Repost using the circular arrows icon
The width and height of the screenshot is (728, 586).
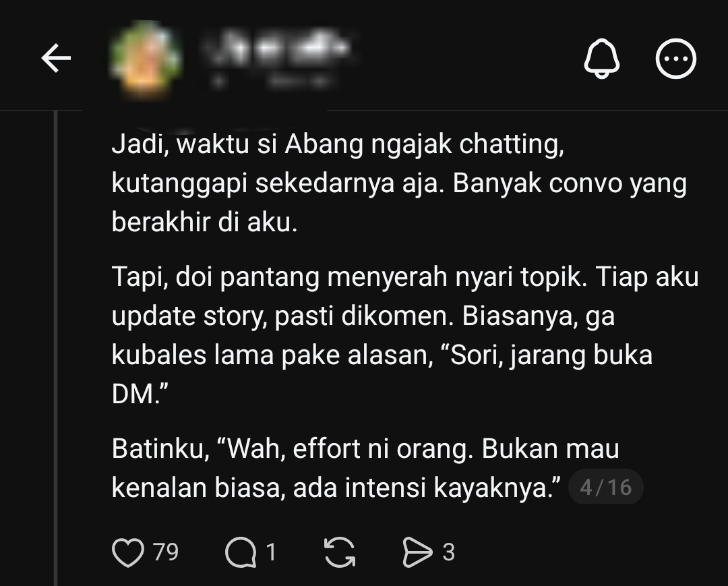(x=340, y=552)
